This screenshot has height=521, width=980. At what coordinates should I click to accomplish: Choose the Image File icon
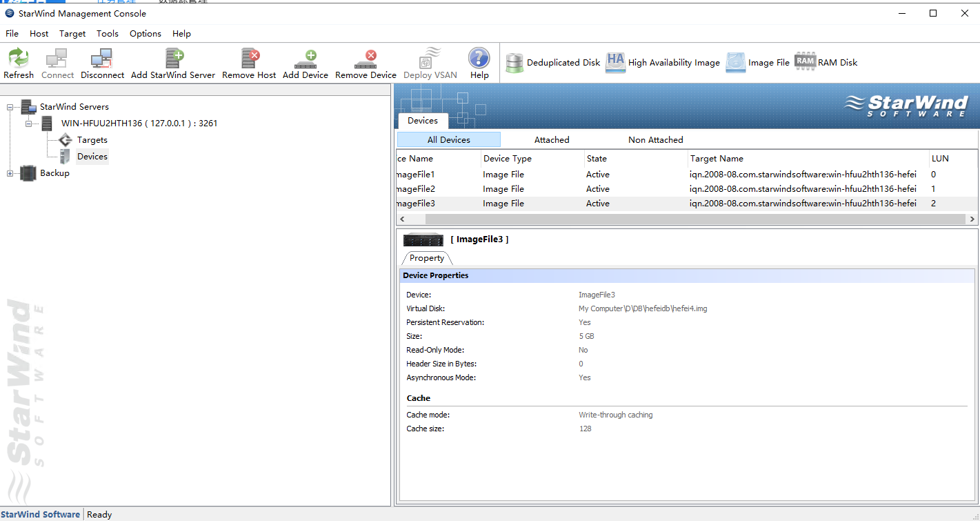tap(735, 62)
